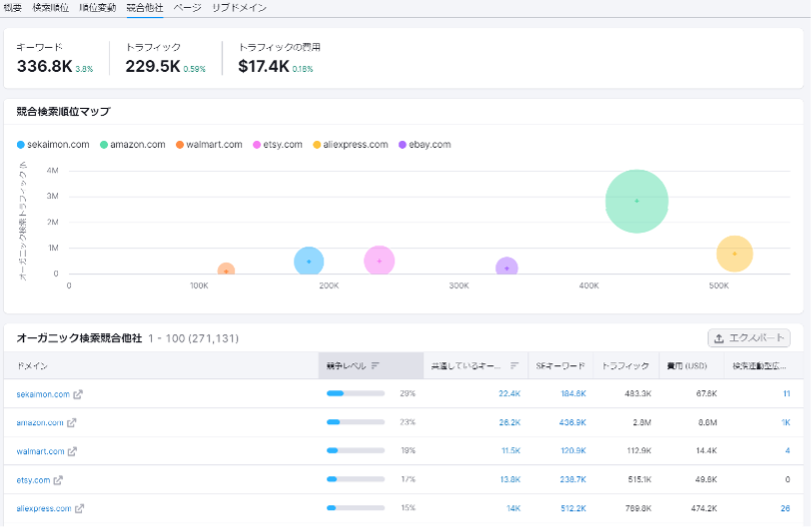Sort table by 競争レベル column
Screen dimensions: 812x529
[352, 366]
